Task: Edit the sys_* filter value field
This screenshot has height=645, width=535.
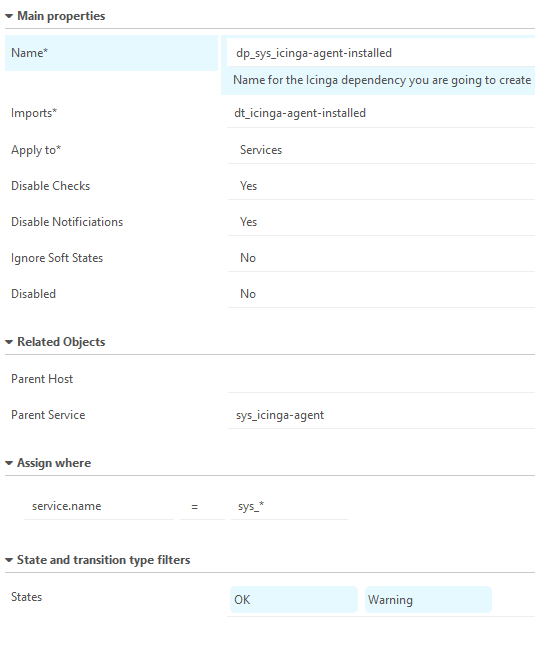Action: [290, 506]
